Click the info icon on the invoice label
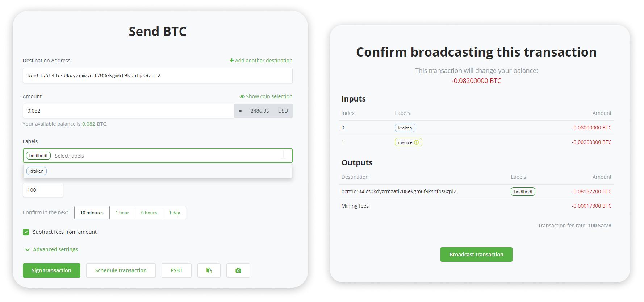The width and height of the screenshot is (644, 302). coord(416,142)
